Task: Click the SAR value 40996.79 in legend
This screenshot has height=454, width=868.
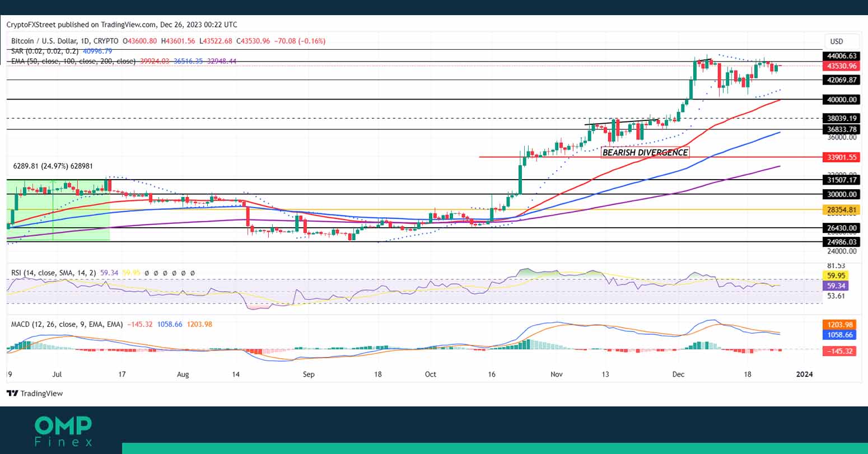Action: 97,51
